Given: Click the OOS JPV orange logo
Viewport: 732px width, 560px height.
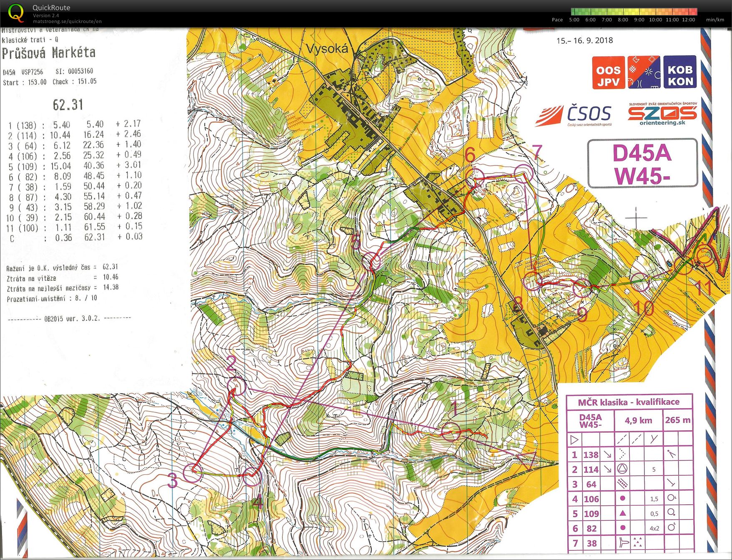Looking at the screenshot, I should (609, 73).
